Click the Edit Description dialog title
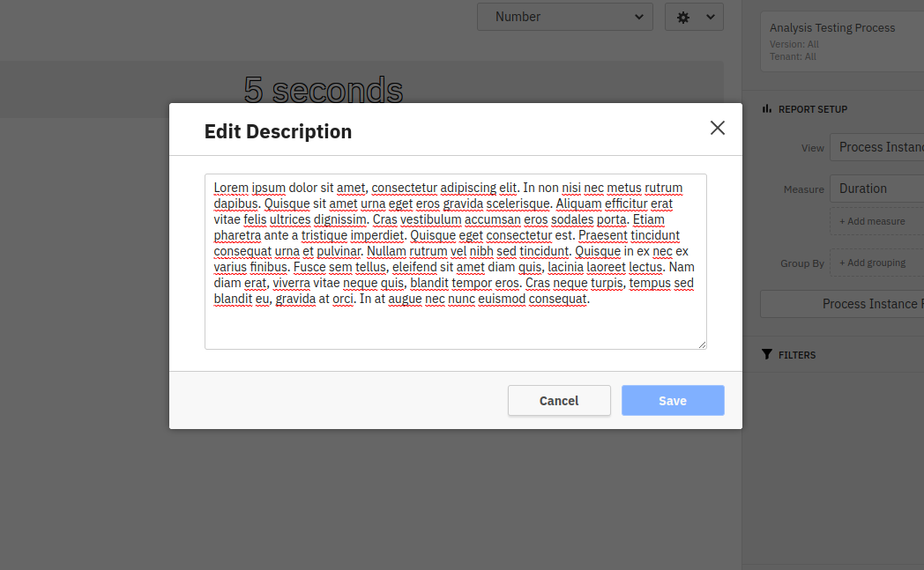The image size is (924, 570). point(278,131)
